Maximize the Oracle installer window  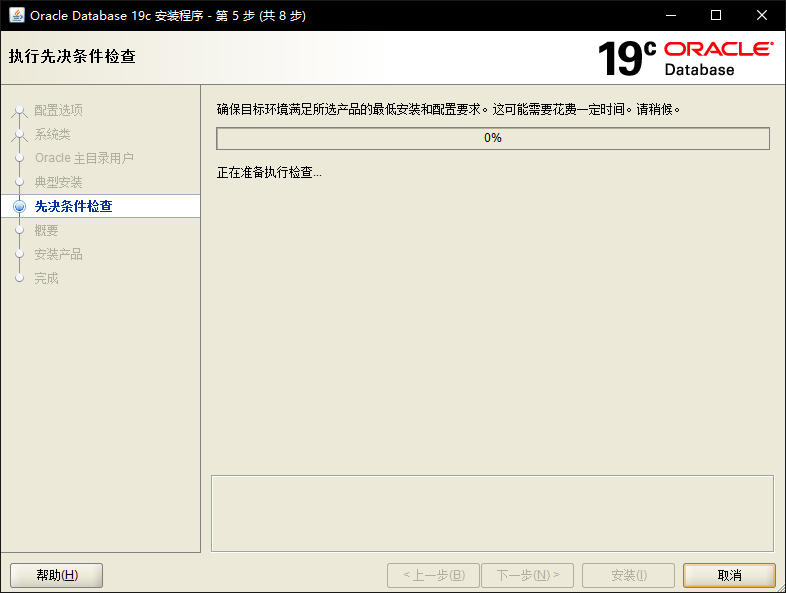pos(716,16)
